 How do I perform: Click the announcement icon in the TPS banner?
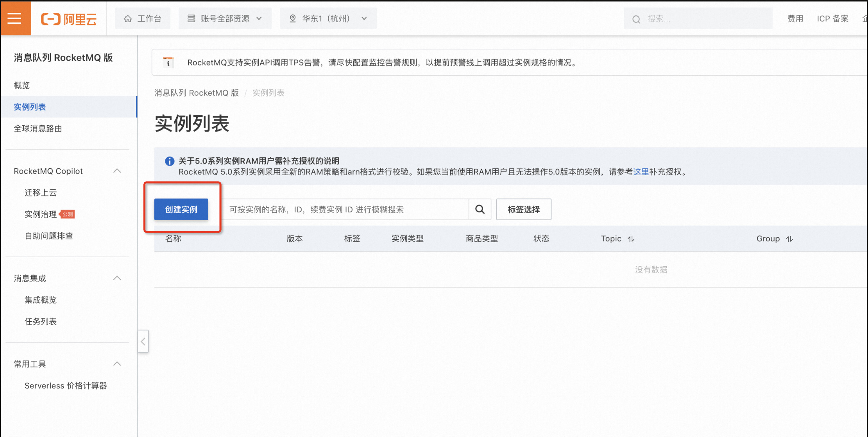(168, 62)
